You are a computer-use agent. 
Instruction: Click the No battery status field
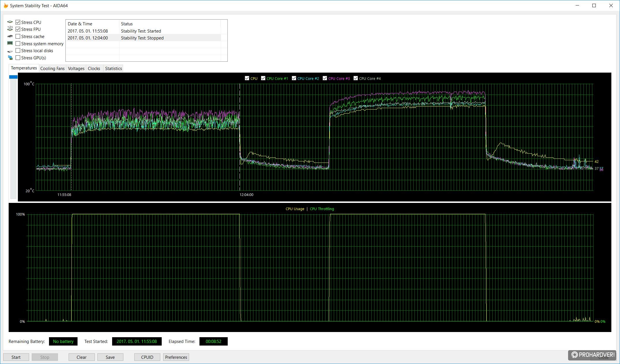[63, 342]
